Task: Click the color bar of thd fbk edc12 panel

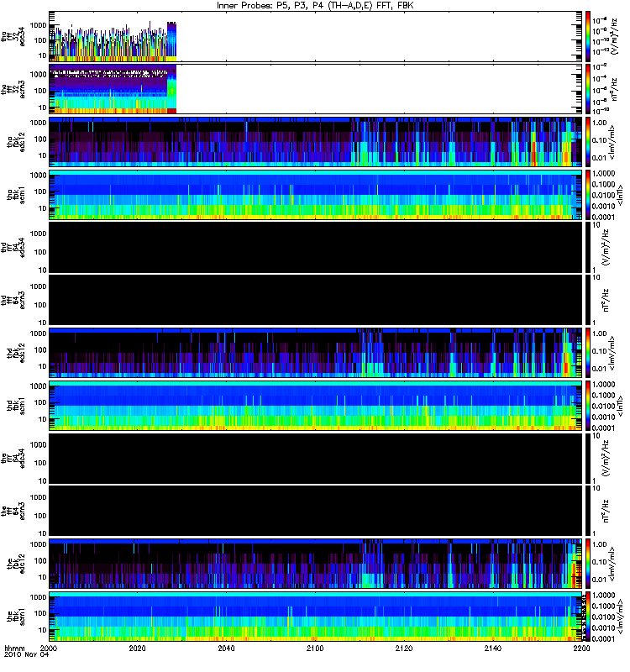Action: pyautogui.click(x=588, y=353)
